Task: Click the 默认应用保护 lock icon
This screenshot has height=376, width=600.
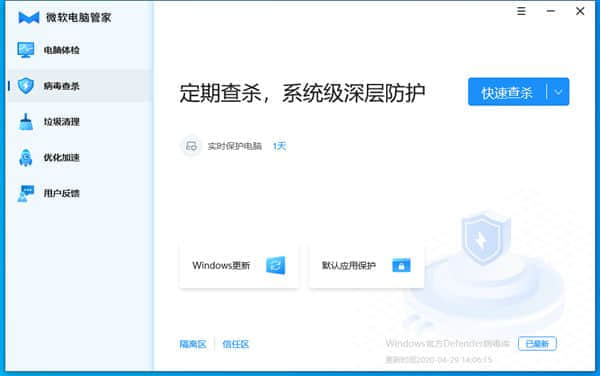Action: tap(401, 265)
